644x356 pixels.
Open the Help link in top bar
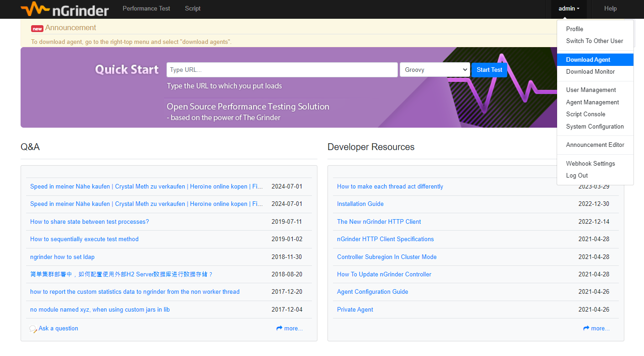coord(610,8)
